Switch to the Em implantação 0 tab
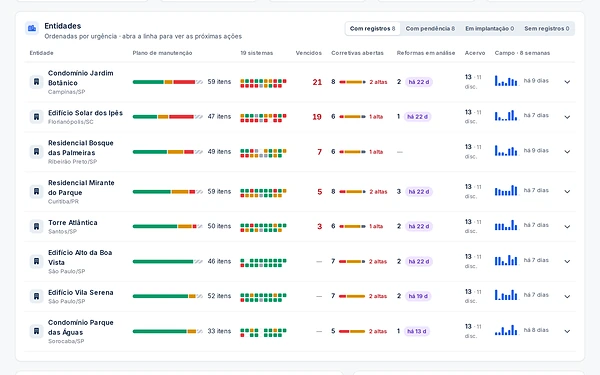This screenshot has width=600, height=375. point(489,29)
